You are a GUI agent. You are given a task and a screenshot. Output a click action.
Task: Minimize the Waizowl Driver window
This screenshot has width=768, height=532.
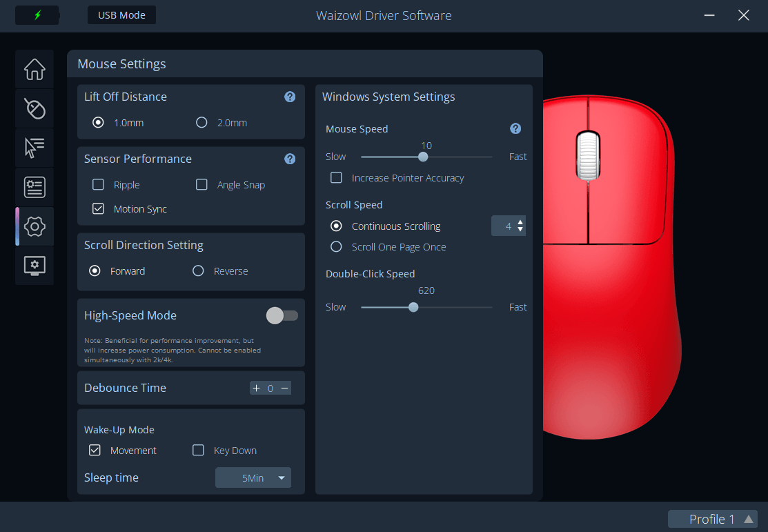click(709, 15)
